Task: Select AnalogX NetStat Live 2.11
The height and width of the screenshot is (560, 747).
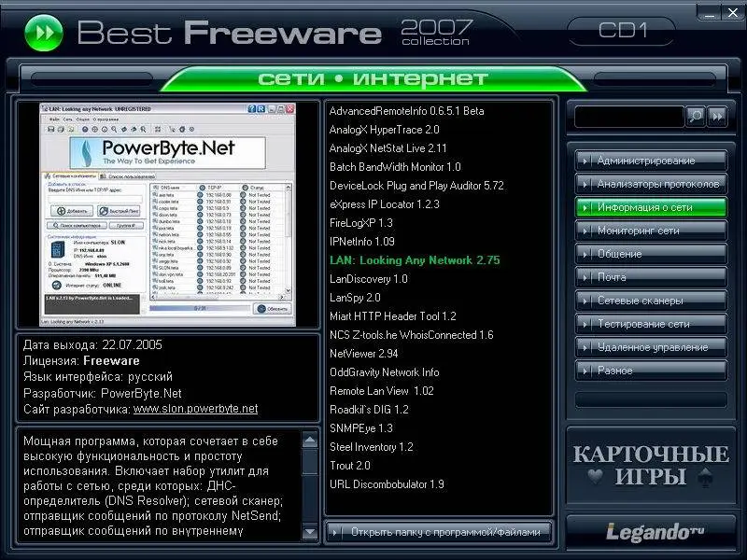Action: 388,148
